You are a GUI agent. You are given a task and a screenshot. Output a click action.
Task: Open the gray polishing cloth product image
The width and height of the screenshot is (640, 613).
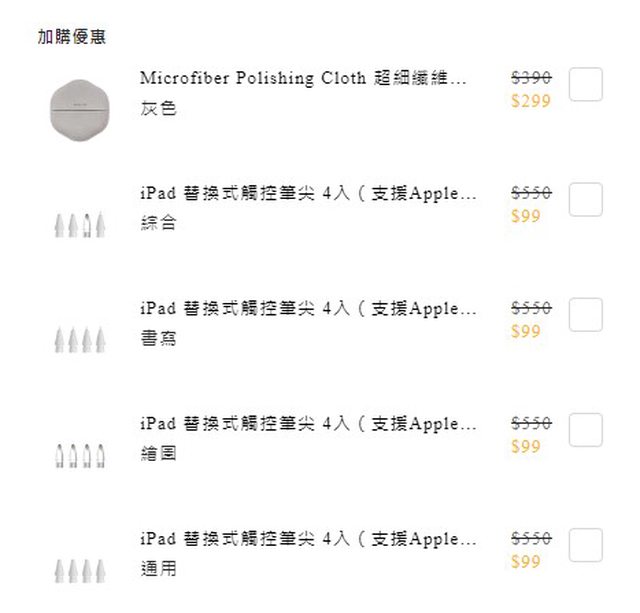click(79, 108)
